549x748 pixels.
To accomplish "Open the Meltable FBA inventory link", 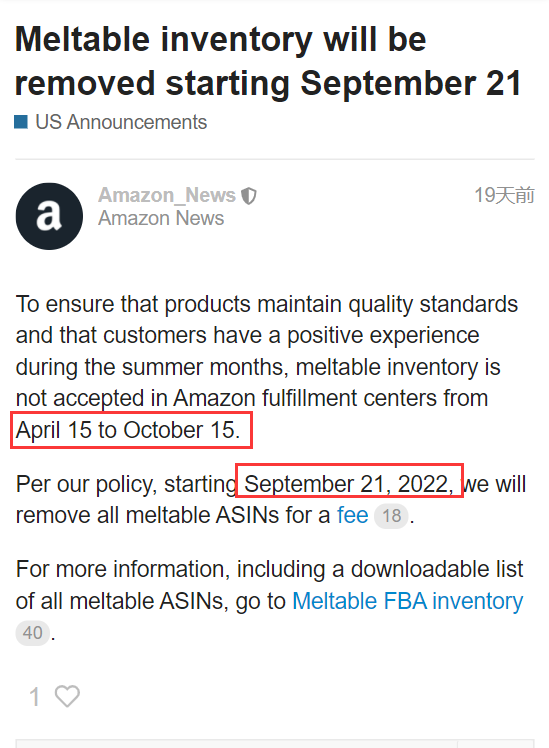I will click(407, 601).
